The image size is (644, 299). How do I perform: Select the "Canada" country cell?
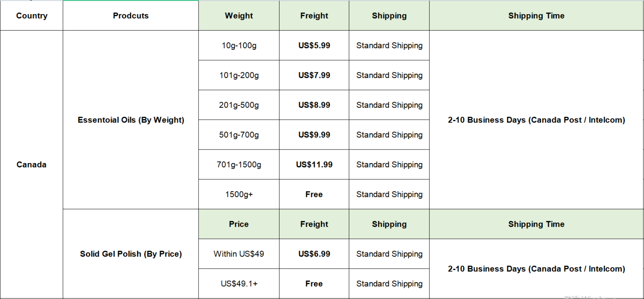[x=31, y=164]
